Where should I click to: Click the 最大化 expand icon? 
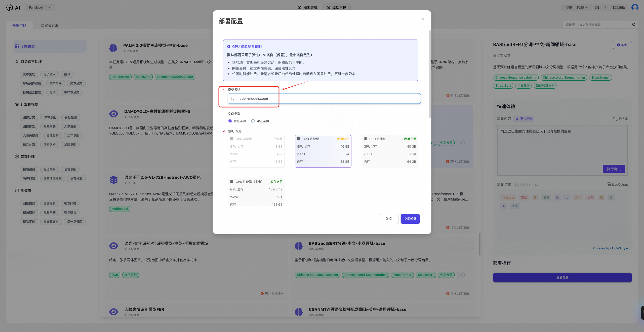(615, 119)
